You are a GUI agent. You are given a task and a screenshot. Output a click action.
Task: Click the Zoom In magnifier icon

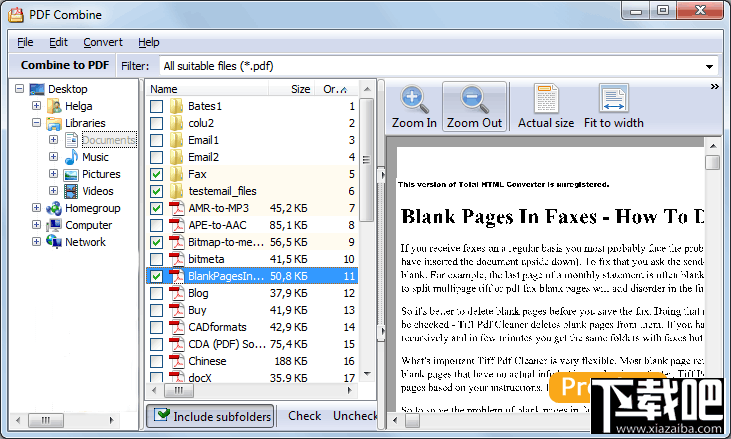(x=414, y=99)
